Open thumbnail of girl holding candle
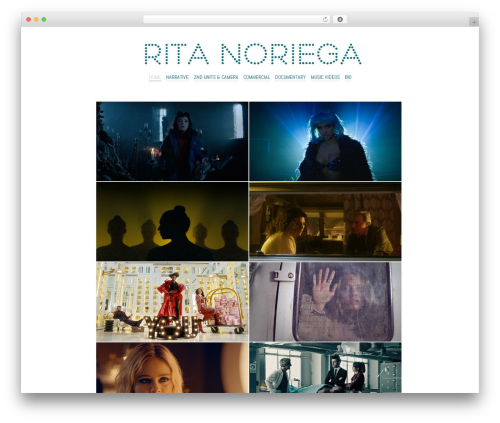Viewport: 500px width, 423px height. (172, 141)
